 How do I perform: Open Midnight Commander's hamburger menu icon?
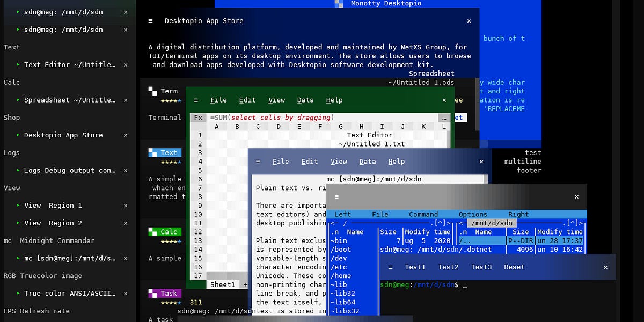336,196
